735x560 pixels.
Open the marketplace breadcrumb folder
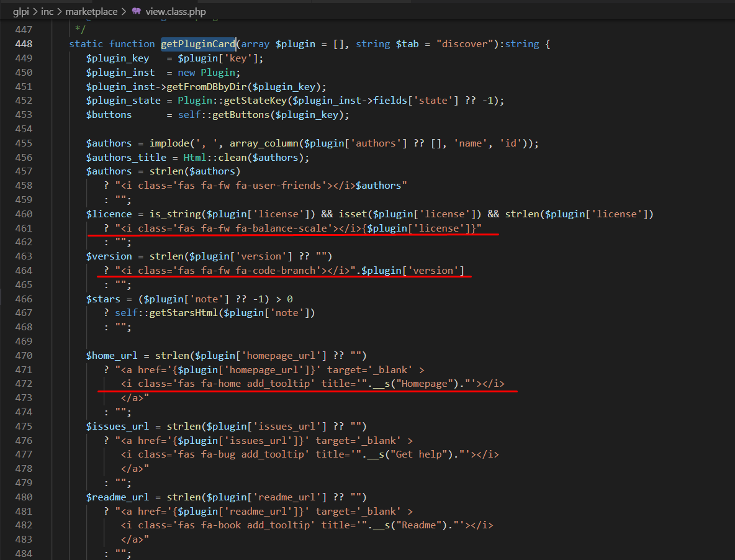click(91, 12)
